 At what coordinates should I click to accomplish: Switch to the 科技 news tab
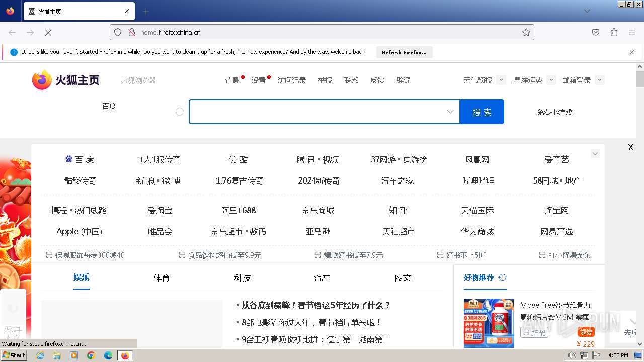click(x=242, y=278)
